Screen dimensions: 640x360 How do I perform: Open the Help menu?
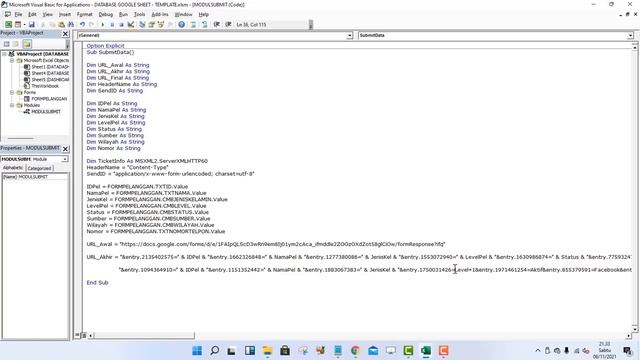pos(203,14)
